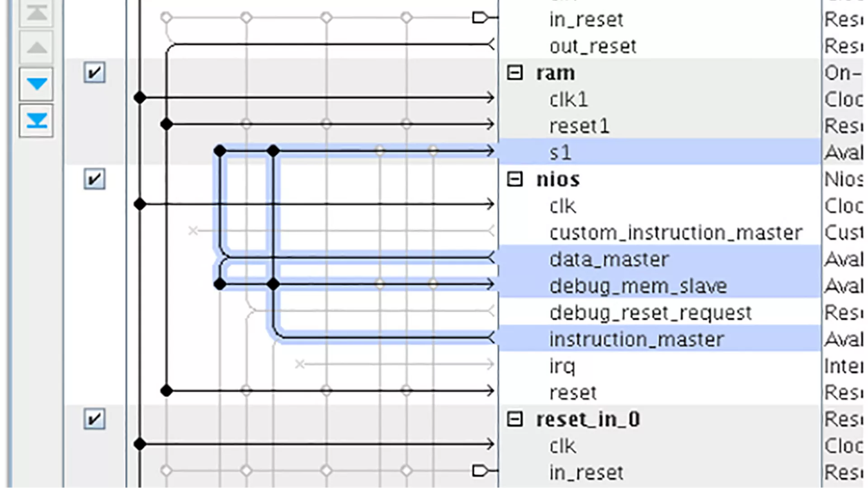
Task: Select the clk1 interface of ram
Action: (x=569, y=100)
